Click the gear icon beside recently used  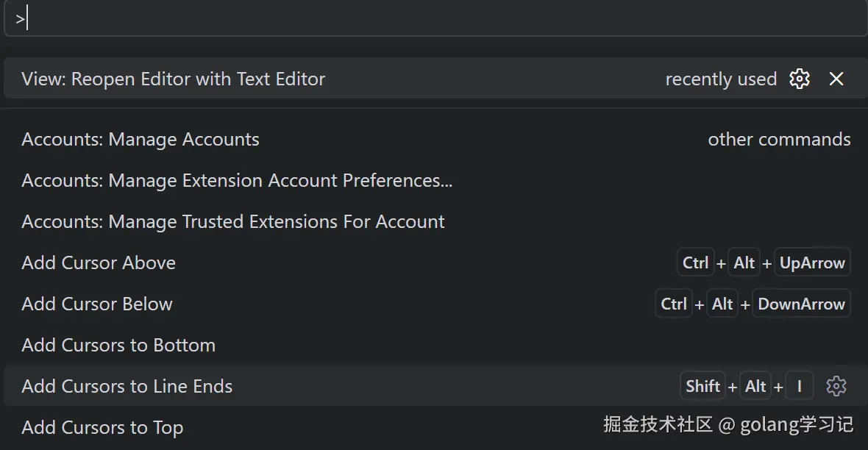(800, 79)
